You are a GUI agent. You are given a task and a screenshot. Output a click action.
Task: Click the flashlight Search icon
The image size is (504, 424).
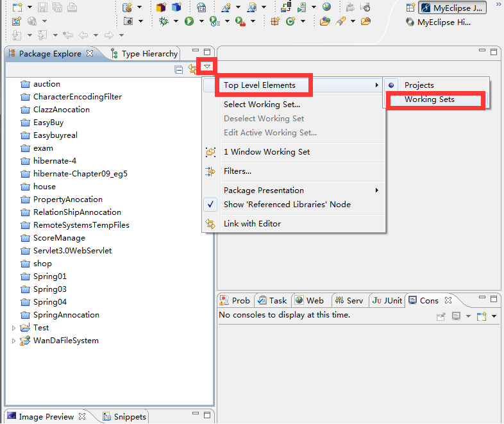[340, 21]
